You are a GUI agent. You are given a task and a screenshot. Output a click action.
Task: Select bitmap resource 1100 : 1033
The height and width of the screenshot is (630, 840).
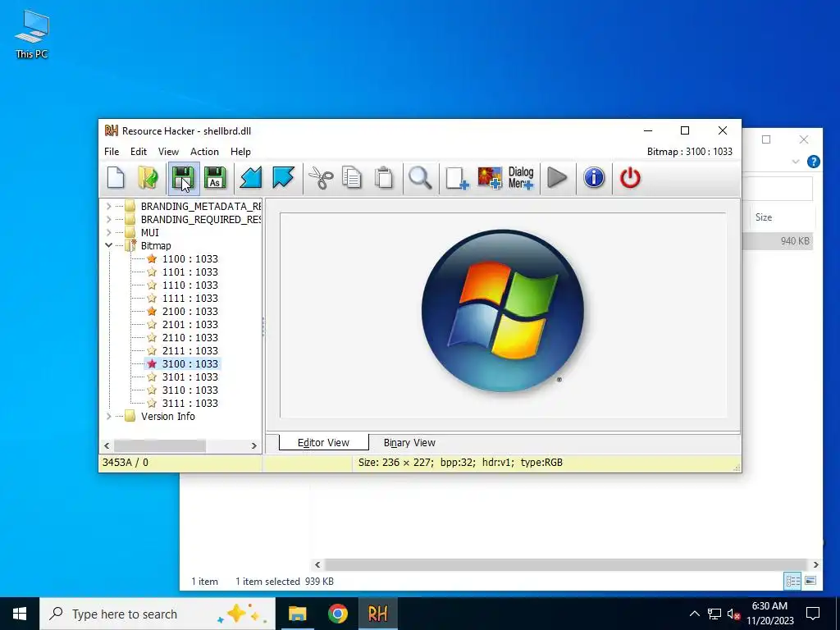(x=190, y=258)
